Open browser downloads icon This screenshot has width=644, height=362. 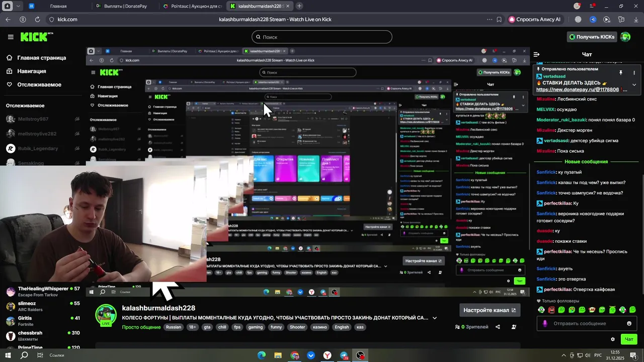(636, 19)
